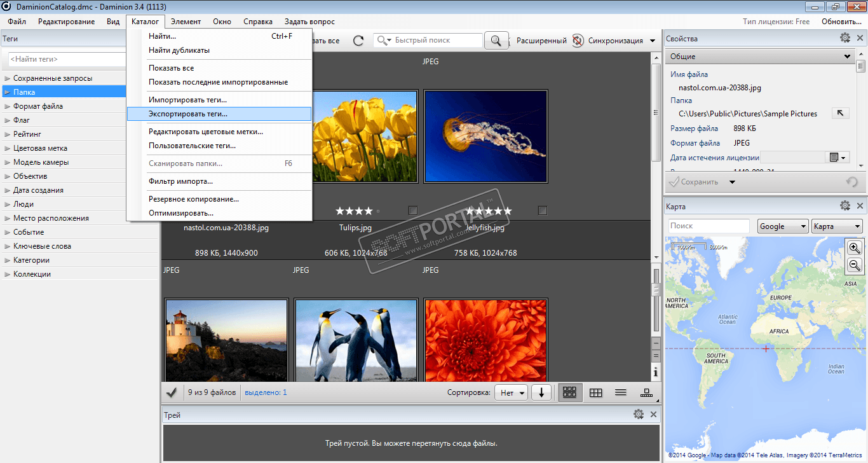The width and height of the screenshot is (868, 463).
Task: Open the Сортировка dropdown set to Нет
Action: click(x=512, y=392)
